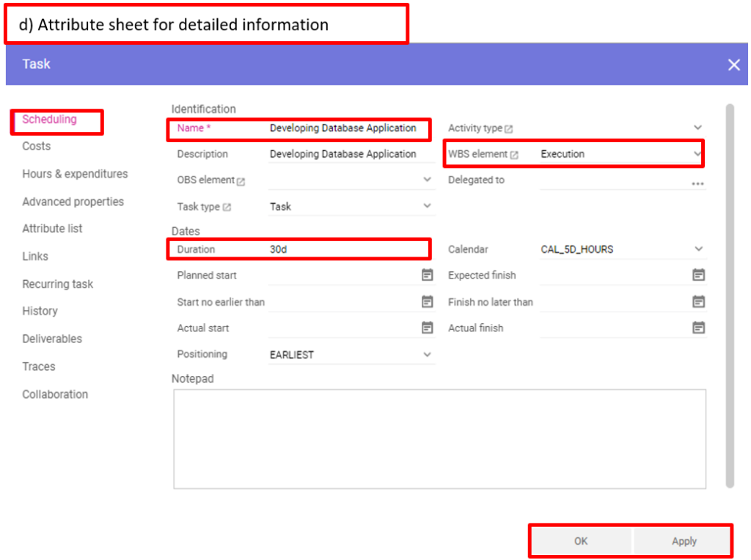Image resolution: width=751 pixels, height=560 pixels.
Task: Expand the Calendar CAL_5D_HOURS dropdown
Action: click(x=697, y=249)
